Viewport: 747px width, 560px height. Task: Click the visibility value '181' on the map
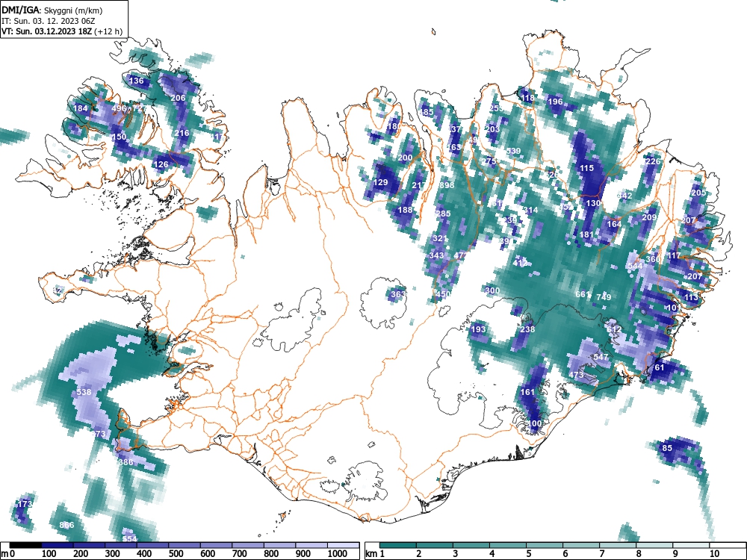click(x=586, y=234)
